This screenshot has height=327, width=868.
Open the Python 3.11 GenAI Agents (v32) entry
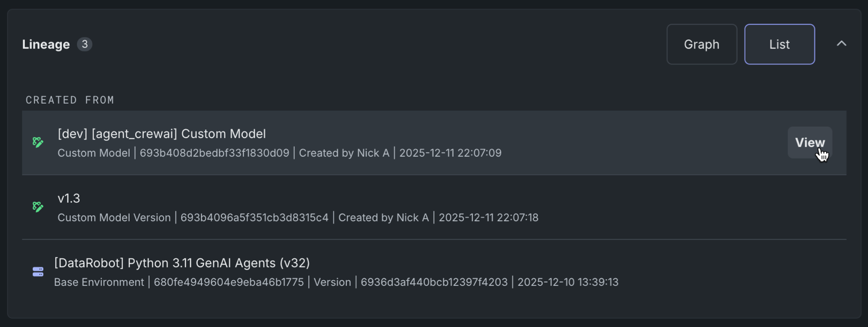(182, 263)
